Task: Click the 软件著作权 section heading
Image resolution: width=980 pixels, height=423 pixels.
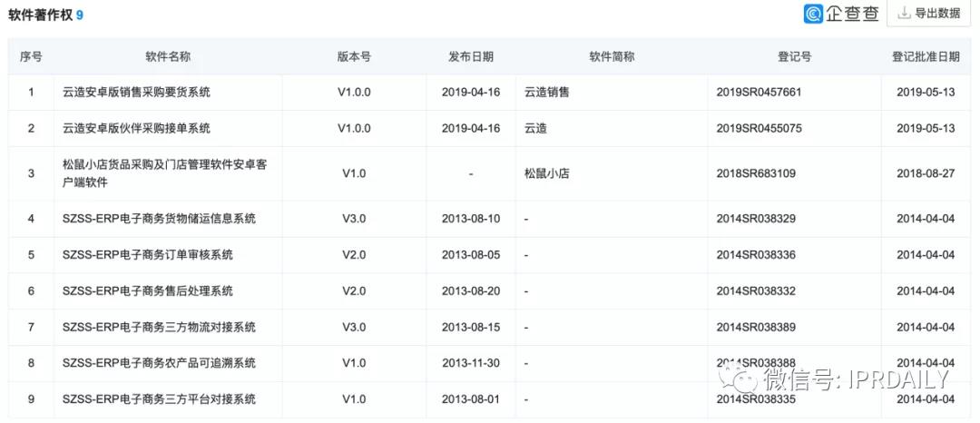Action: coord(41,15)
